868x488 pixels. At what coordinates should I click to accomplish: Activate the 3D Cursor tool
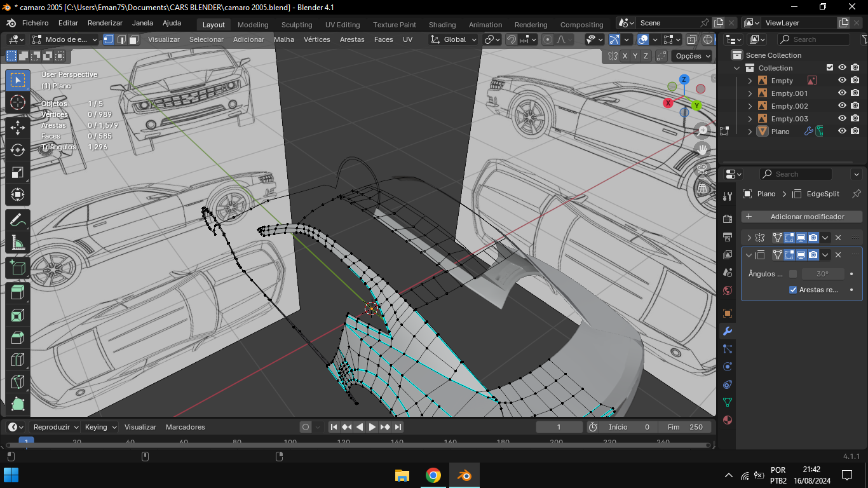[18, 102]
